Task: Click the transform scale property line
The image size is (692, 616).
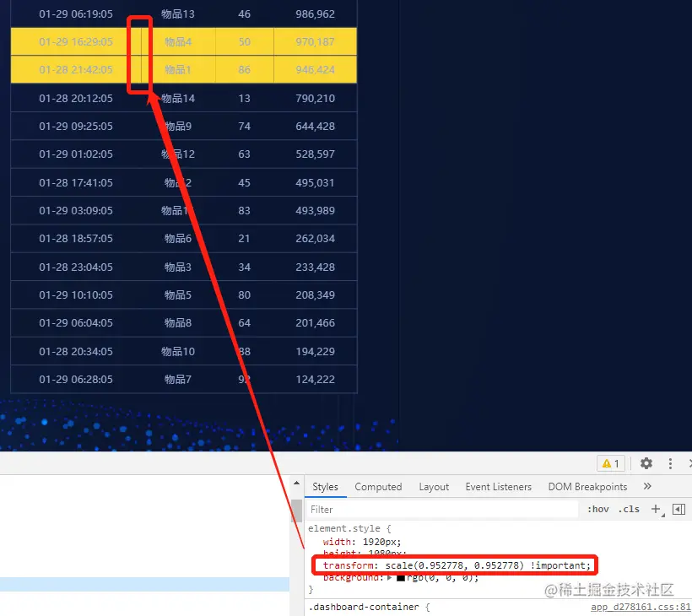Action: point(457,565)
